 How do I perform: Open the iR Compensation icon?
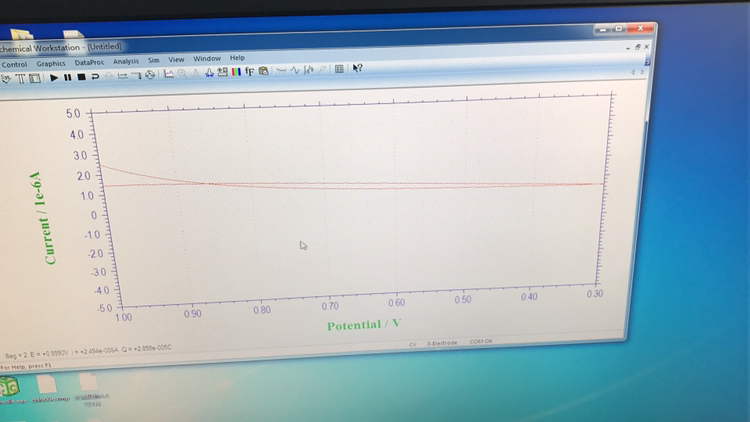[x=122, y=76]
